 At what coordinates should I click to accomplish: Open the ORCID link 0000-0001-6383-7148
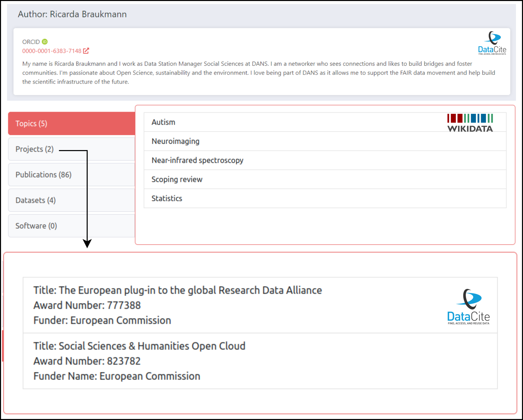pyautogui.click(x=52, y=51)
